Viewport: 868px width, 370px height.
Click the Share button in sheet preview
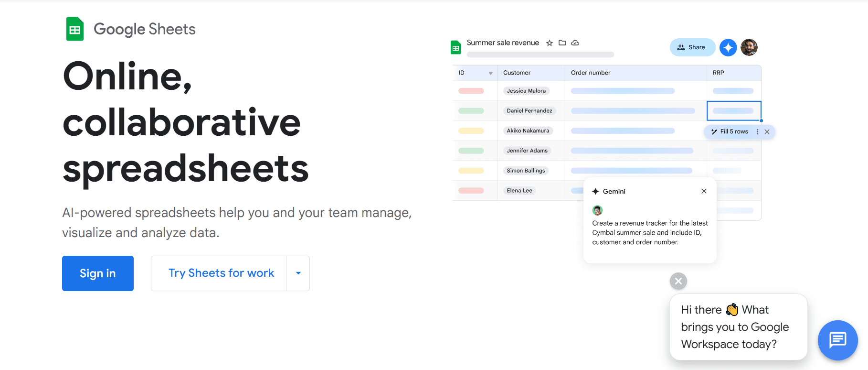click(x=692, y=47)
